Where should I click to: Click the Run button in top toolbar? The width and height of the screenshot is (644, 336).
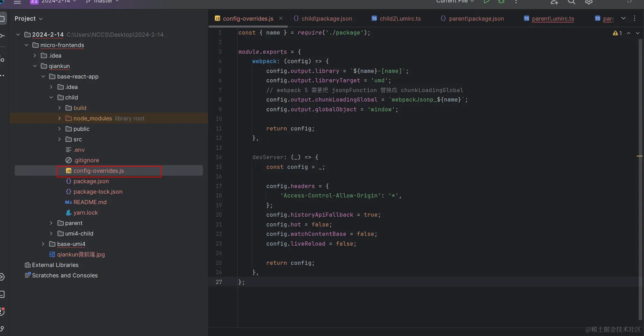[x=486, y=2]
